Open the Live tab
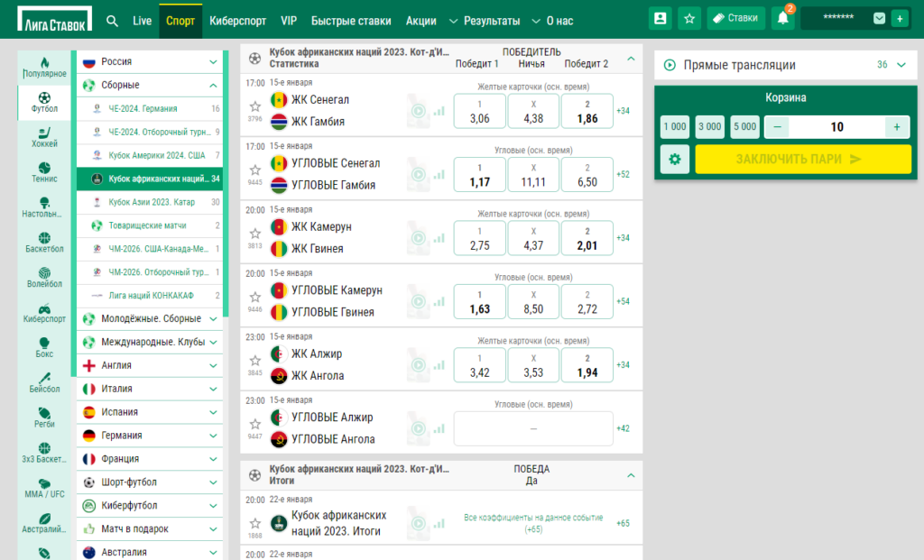This screenshot has height=560, width=924. [x=142, y=21]
